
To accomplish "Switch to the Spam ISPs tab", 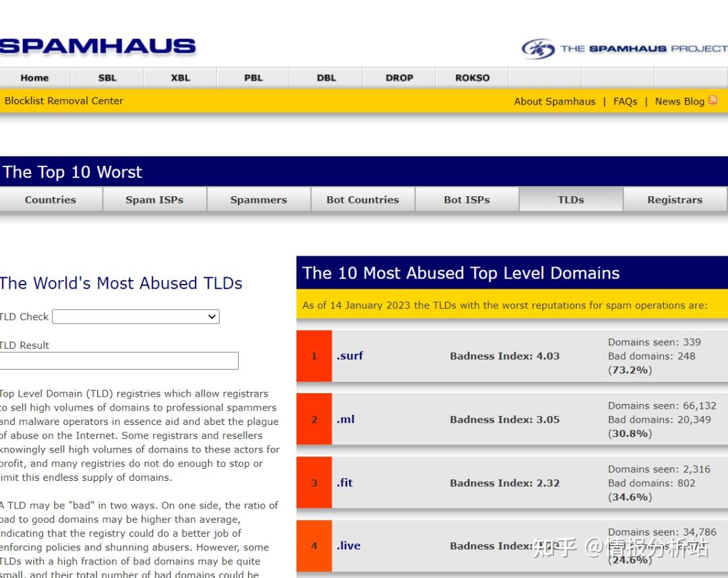I will [154, 200].
